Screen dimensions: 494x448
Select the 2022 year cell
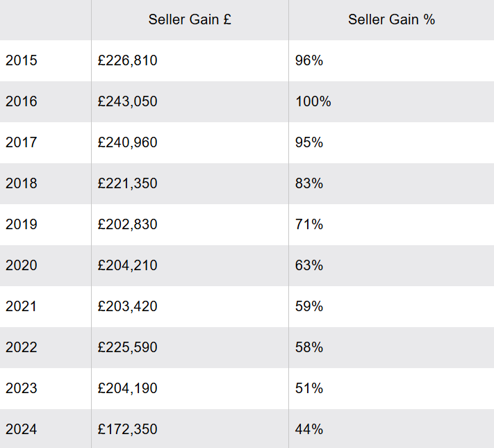tap(22, 347)
